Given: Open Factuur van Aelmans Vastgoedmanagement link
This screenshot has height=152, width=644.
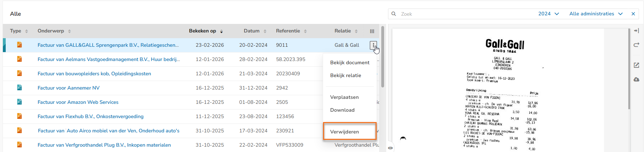Looking at the screenshot, I should (x=109, y=59).
